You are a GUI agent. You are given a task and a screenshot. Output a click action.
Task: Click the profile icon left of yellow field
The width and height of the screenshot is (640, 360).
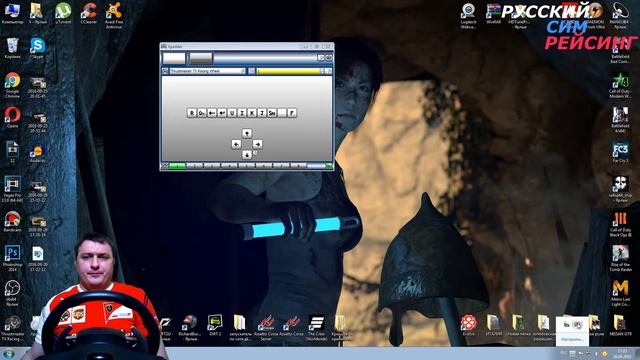[x=251, y=71]
